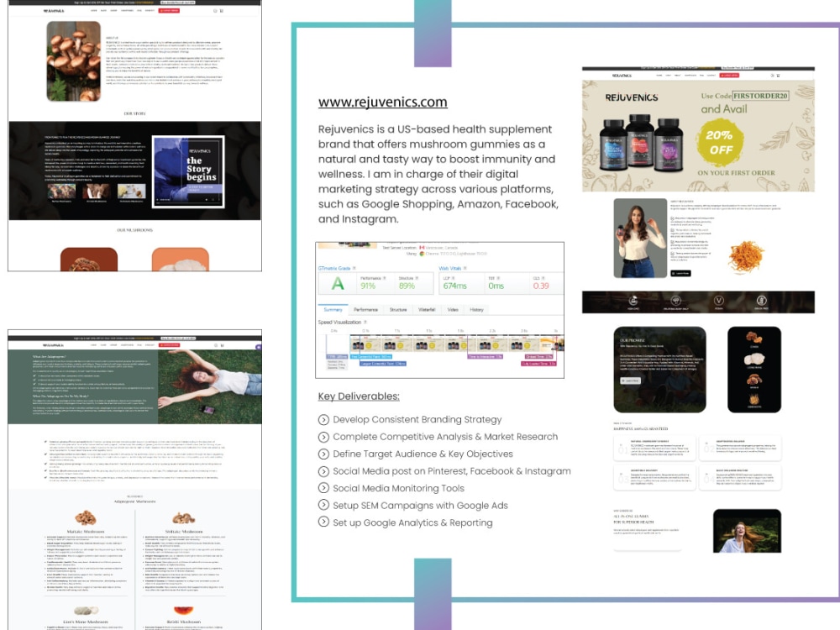Click the search icon in homepage nav bar
This screenshot has height=630, width=840.
click(x=772, y=76)
